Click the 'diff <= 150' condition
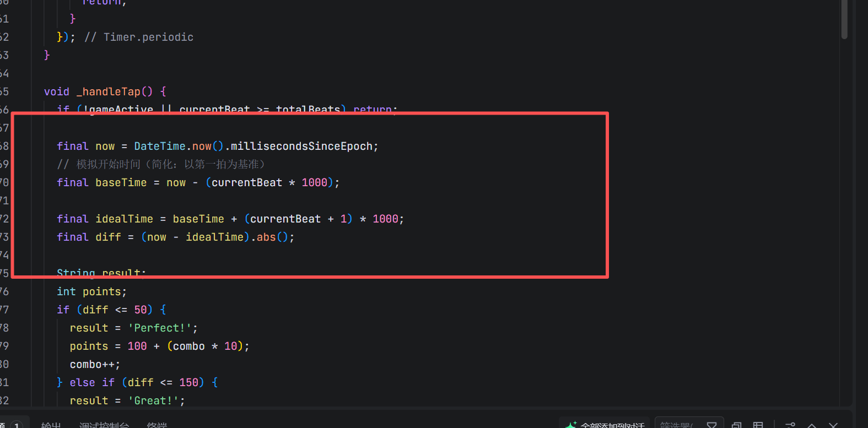 [x=163, y=382]
